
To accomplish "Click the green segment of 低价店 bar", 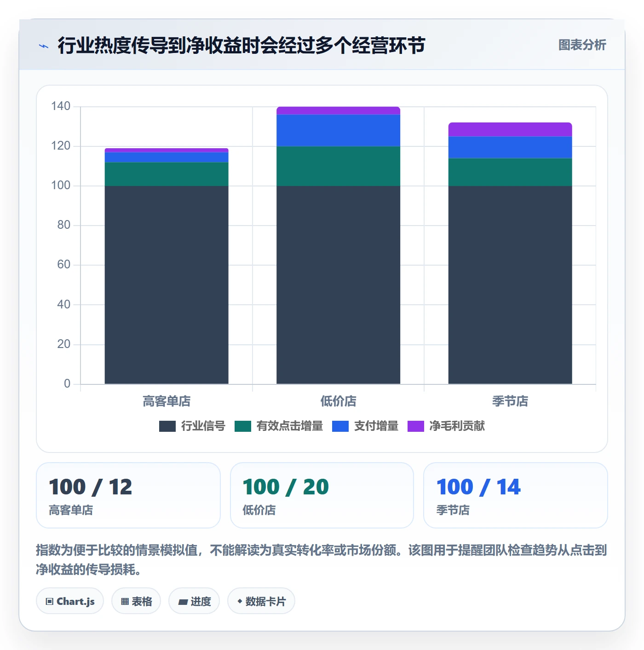I will click(x=338, y=166).
